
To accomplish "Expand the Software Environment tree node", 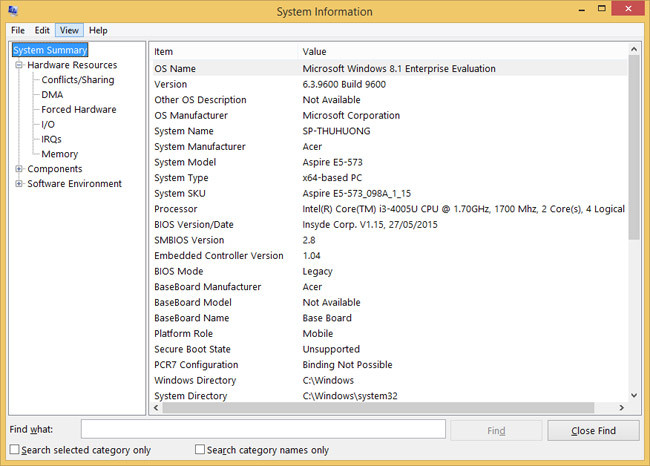I will coord(19,184).
